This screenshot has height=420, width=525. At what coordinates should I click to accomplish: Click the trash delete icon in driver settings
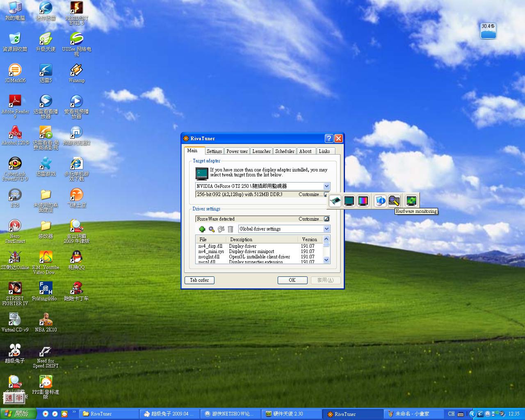pyautogui.click(x=231, y=229)
